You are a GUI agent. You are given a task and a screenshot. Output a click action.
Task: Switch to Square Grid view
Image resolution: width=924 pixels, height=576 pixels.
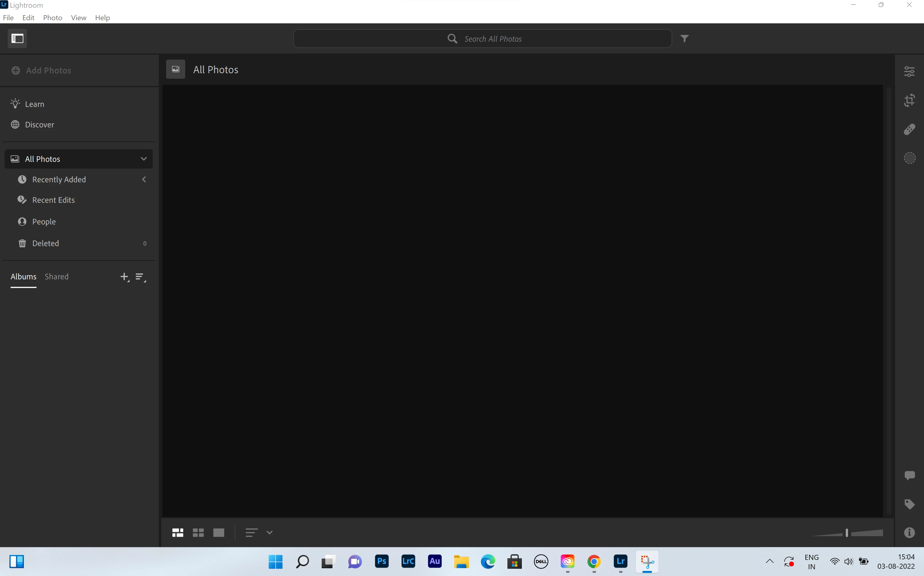click(198, 533)
